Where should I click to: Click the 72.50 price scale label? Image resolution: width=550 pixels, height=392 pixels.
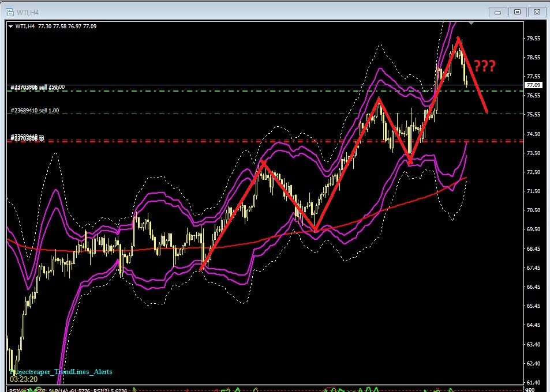point(533,172)
